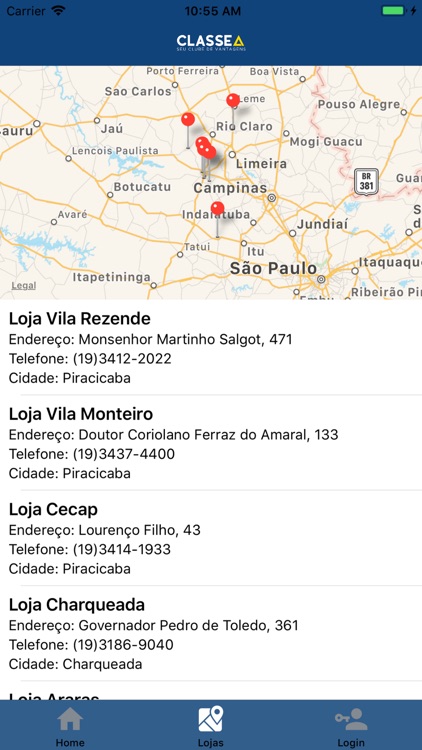
Task: Open the Legal link on the map
Action: (x=23, y=286)
